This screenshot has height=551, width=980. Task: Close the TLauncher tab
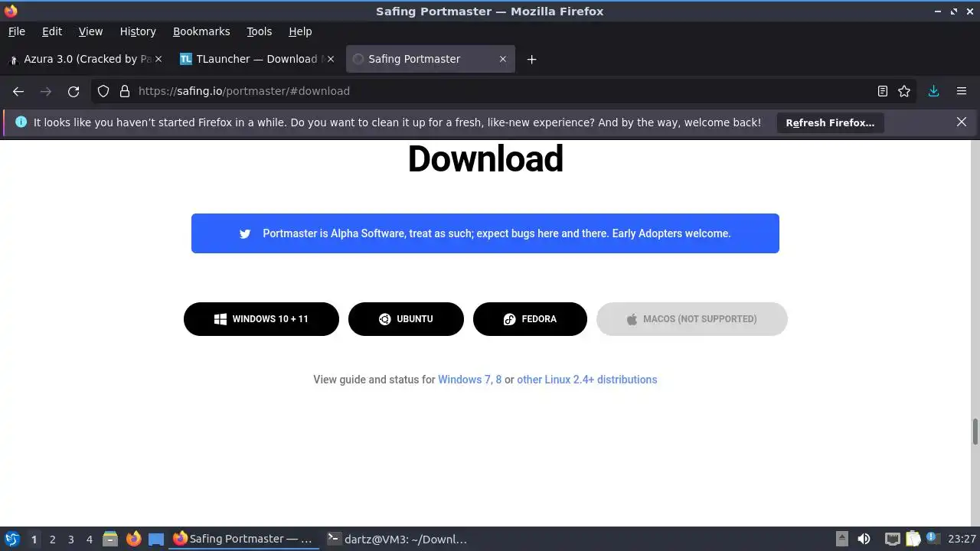click(x=331, y=59)
